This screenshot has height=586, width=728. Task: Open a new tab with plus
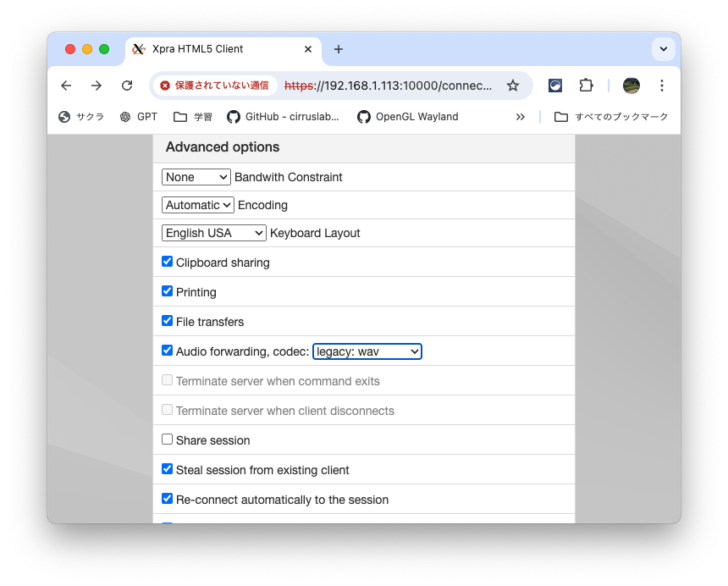[339, 49]
